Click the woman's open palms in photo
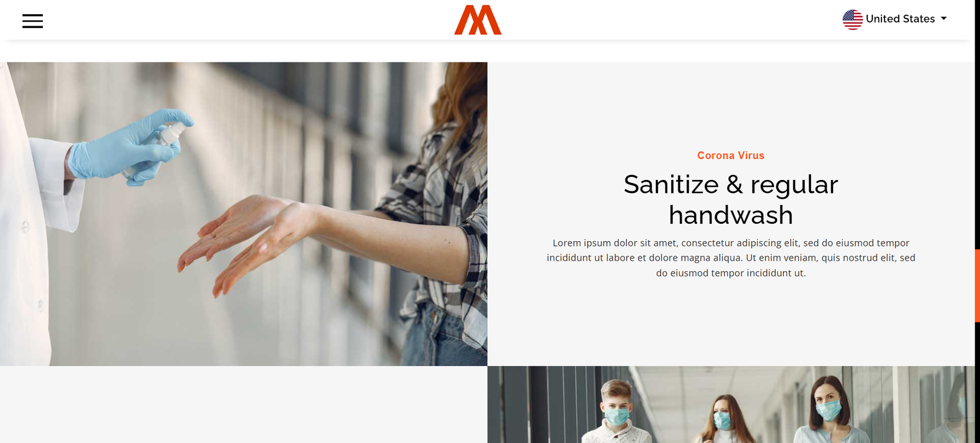This screenshot has height=443, width=980. pyautogui.click(x=245, y=245)
